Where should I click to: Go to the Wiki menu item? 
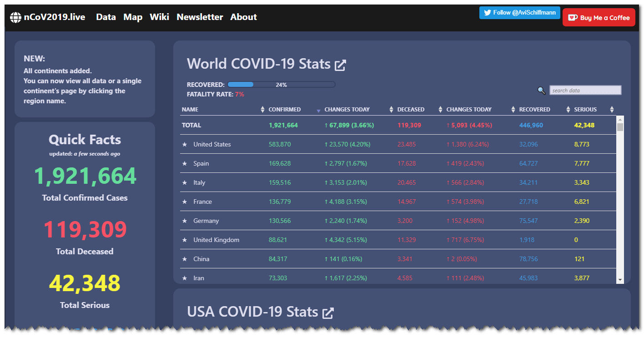159,17
